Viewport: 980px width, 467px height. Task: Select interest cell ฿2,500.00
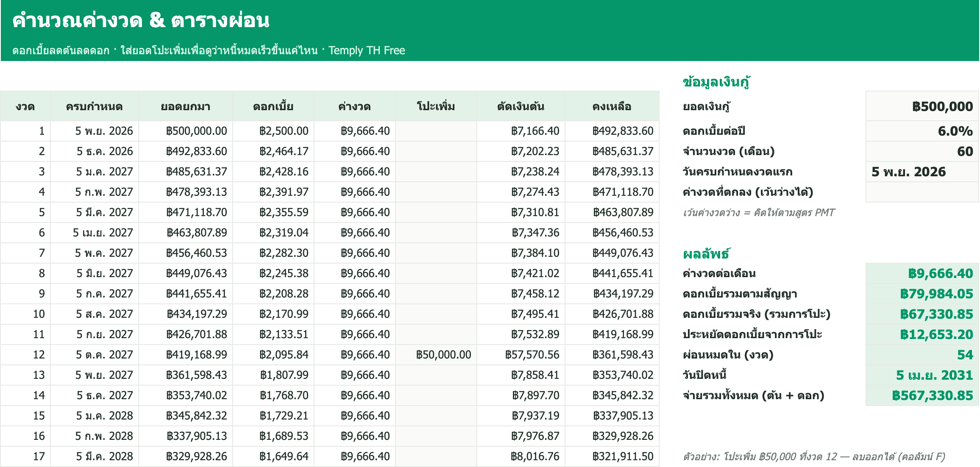pyautogui.click(x=273, y=131)
